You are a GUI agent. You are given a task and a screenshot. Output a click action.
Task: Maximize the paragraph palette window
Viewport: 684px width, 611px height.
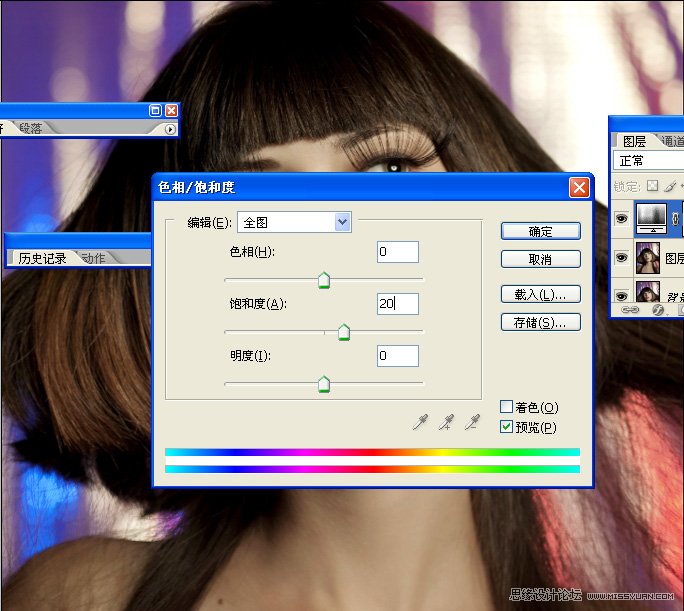pyautogui.click(x=155, y=110)
